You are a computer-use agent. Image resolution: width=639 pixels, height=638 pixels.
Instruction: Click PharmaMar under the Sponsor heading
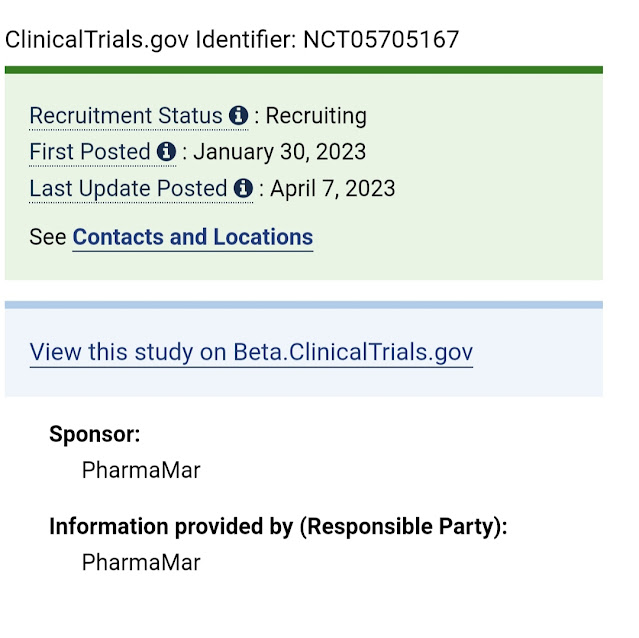click(141, 470)
